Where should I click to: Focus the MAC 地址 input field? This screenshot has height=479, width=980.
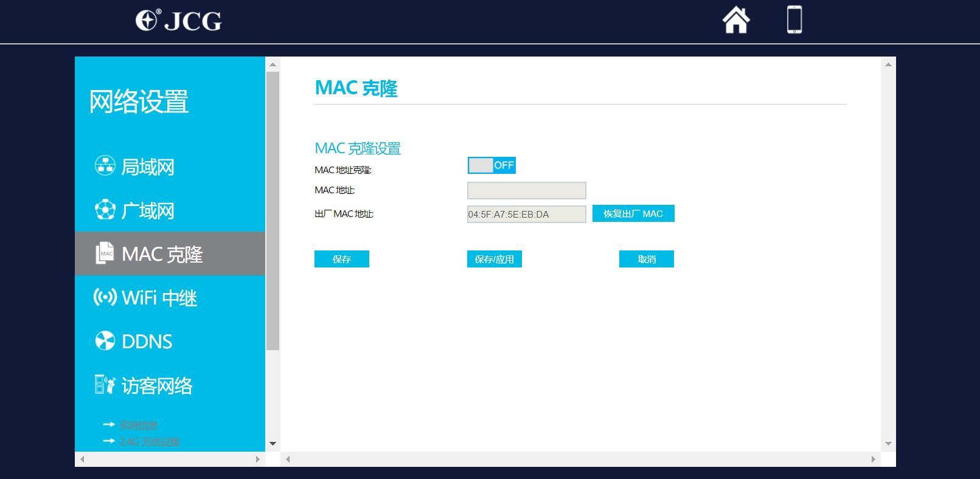527,190
